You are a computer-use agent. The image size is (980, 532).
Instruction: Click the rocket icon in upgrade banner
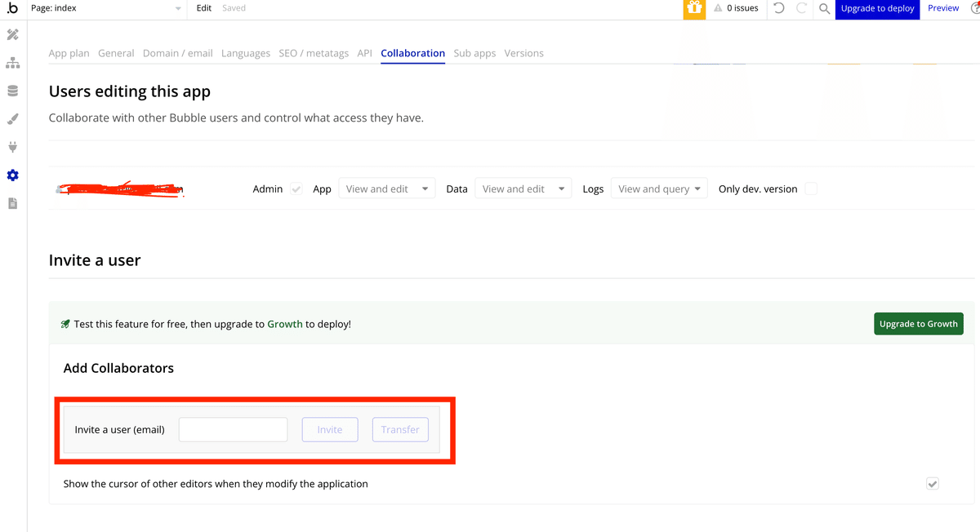tap(65, 324)
